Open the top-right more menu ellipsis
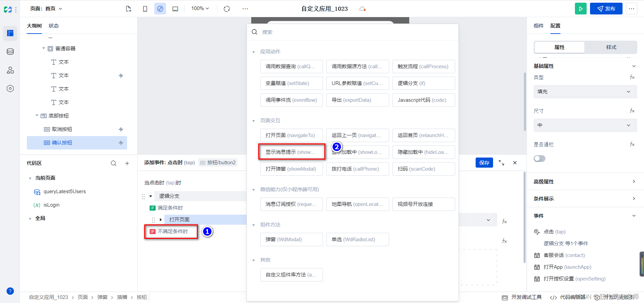This screenshot has width=644, height=303. click(632, 9)
